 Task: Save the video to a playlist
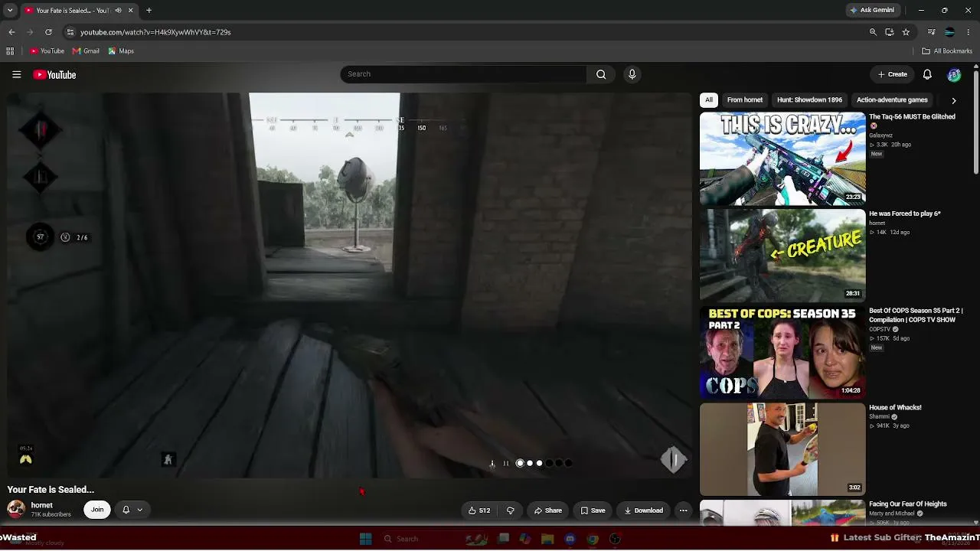tap(593, 510)
